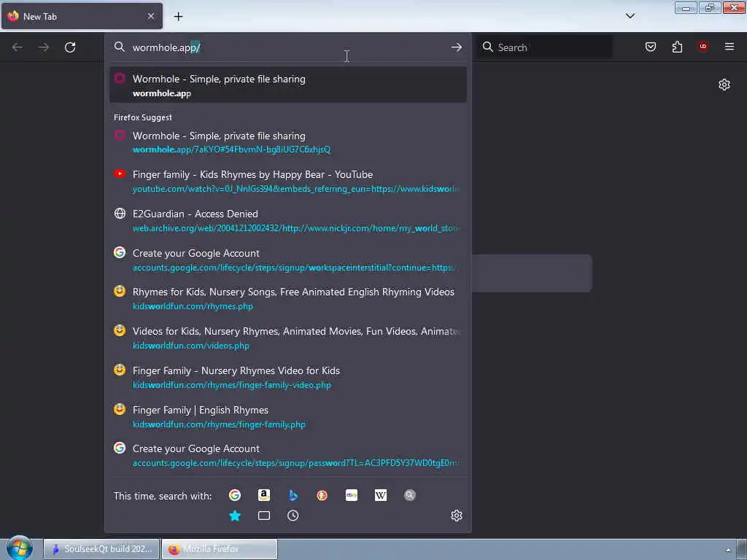
Task: Search this time with DuckDuckGo
Action: click(x=322, y=495)
